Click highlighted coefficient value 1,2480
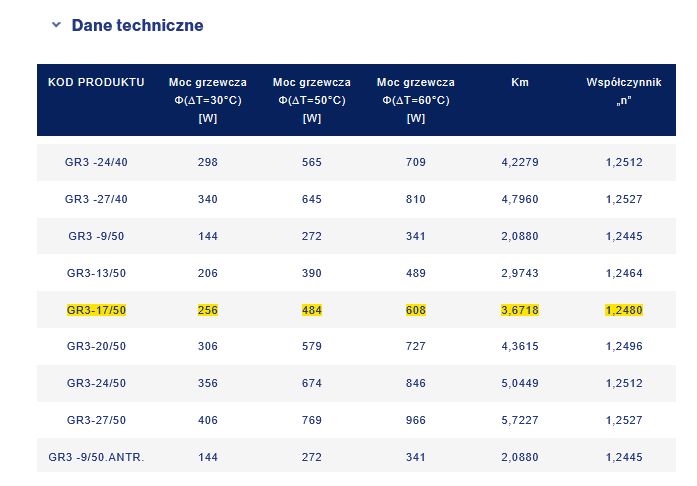The height and width of the screenshot is (486, 697). coord(623,310)
